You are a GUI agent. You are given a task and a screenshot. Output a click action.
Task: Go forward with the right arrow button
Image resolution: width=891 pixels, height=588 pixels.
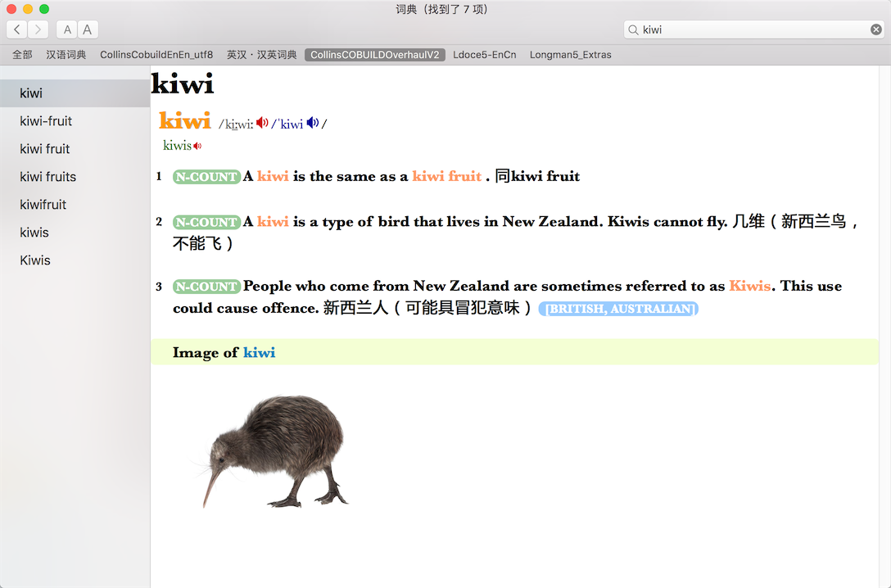[38, 29]
